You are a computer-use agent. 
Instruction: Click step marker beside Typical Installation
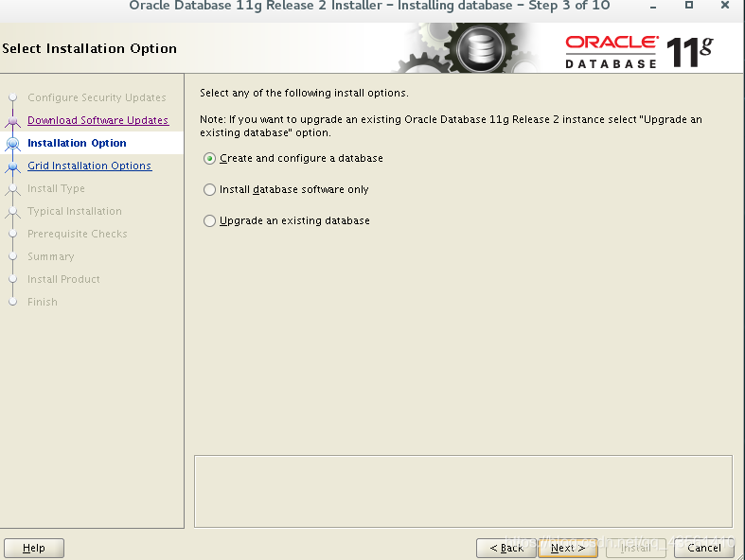13,211
